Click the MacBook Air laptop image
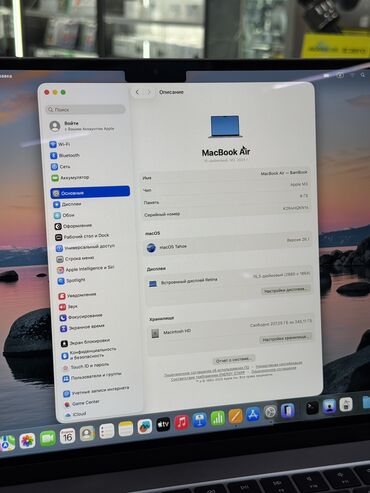This screenshot has height=493, width=370. (x=225, y=127)
